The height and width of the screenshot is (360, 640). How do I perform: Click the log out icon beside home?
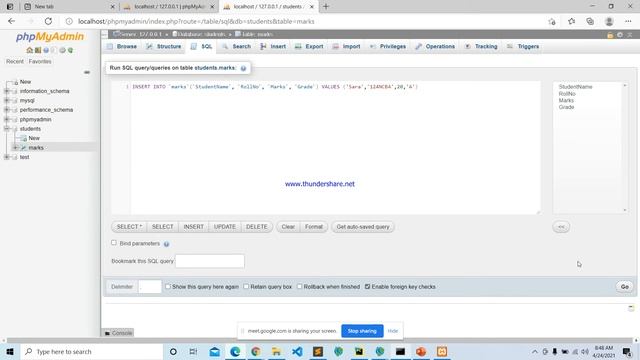tap(38, 50)
